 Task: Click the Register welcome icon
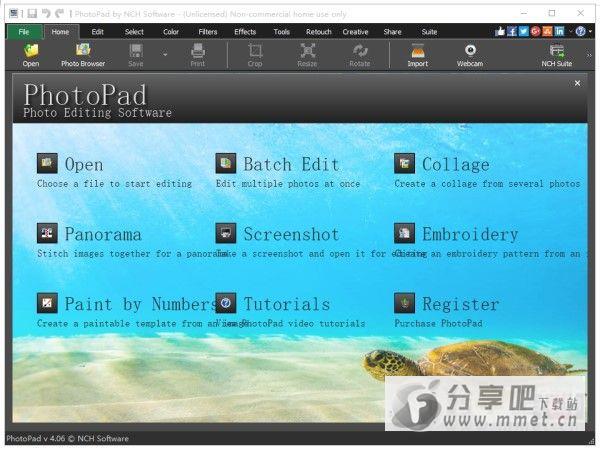coord(404,303)
